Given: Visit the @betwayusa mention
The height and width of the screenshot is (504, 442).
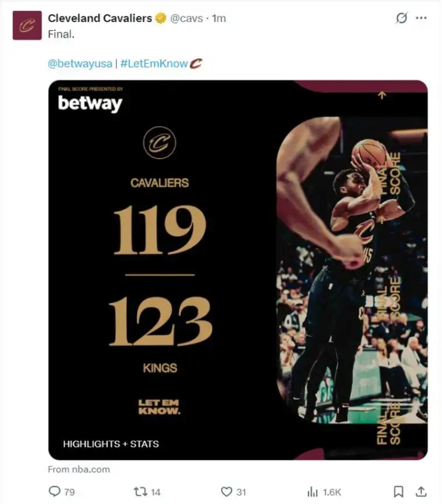Looking at the screenshot, I should 80,63.
